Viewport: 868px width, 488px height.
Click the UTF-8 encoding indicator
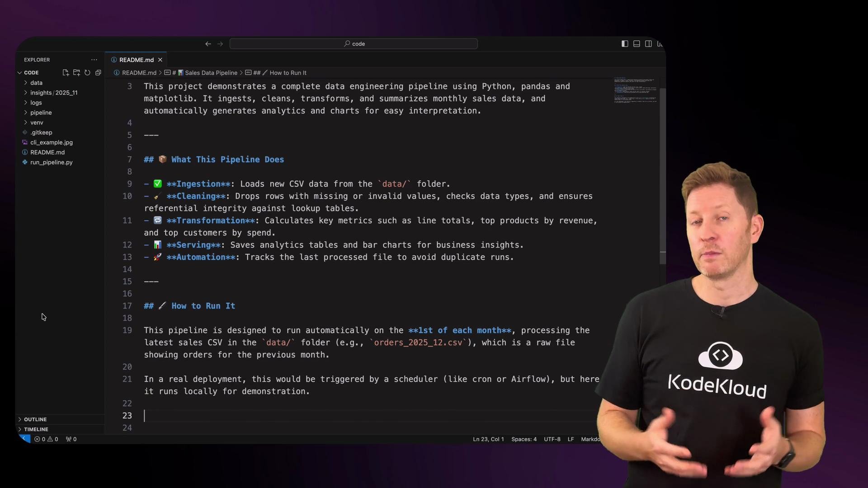[552, 439]
